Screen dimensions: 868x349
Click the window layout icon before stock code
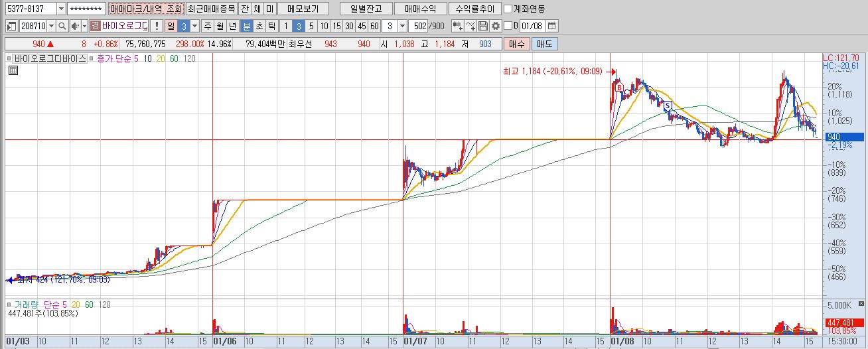(11, 26)
